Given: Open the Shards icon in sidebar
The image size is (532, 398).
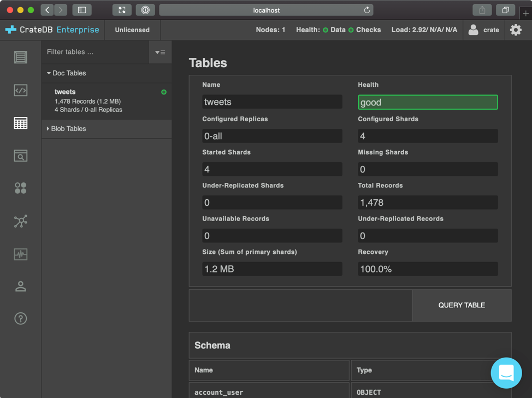Looking at the screenshot, I should [x=21, y=188].
